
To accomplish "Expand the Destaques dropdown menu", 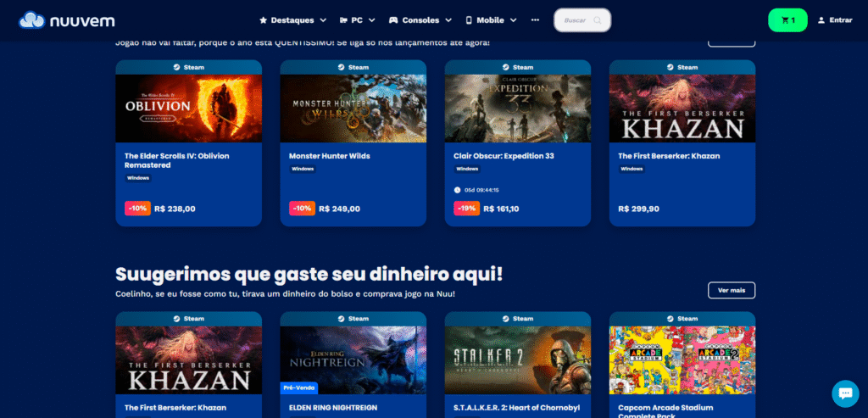I will [x=293, y=20].
